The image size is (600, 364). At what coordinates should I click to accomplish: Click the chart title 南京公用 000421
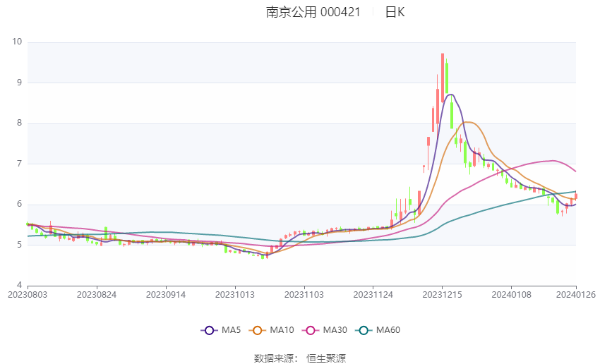pos(313,12)
